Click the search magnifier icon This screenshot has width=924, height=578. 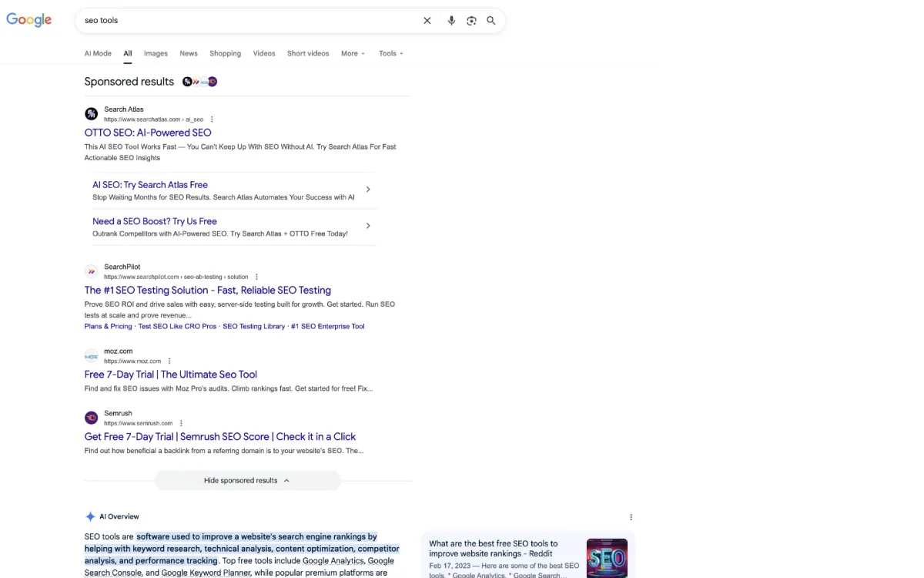(x=491, y=21)
